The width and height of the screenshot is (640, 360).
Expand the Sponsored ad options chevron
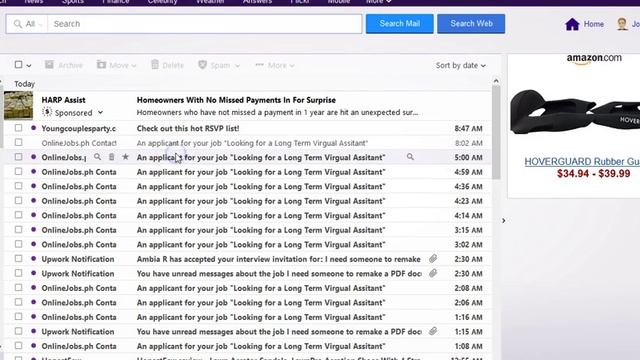pos(100,112)
